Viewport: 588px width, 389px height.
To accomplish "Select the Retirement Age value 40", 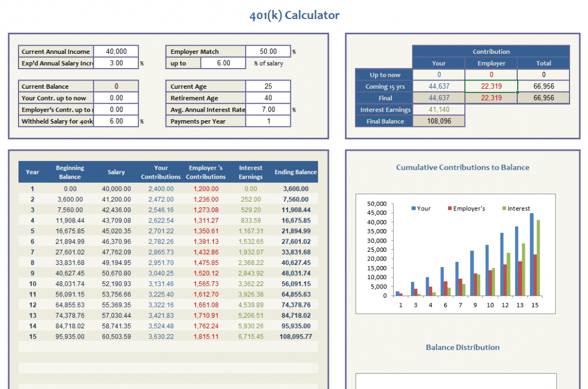I will click(x=268, y=98).
